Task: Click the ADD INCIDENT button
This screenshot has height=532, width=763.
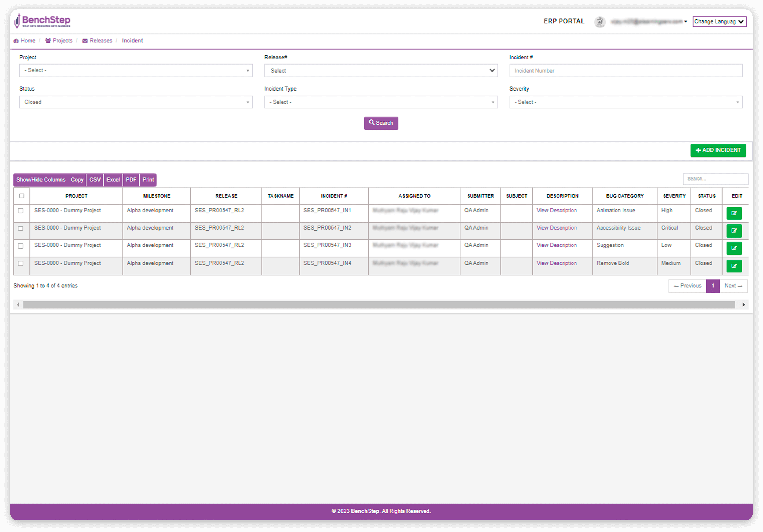Action: tap(718, 150)
